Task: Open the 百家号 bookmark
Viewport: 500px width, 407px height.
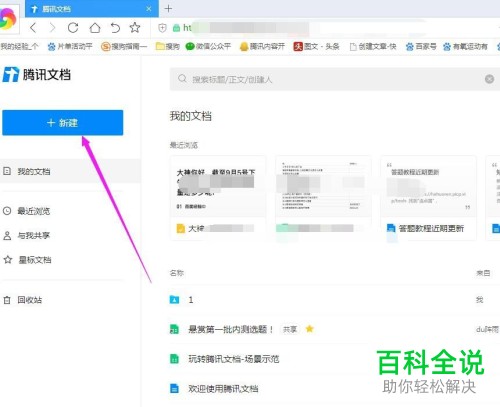Action: [x=421, y=46]
